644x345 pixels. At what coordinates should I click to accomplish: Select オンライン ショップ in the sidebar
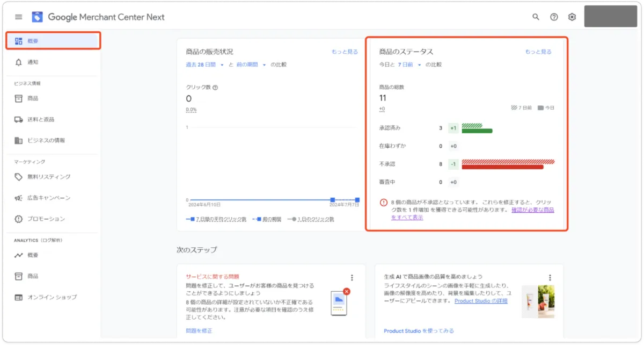[53, 297]
